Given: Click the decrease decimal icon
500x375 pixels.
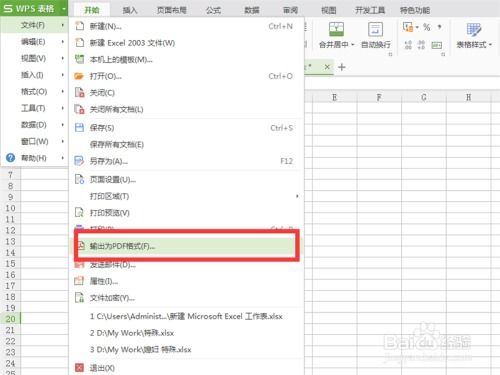Looking at the screenshot, I should point(421,45).
